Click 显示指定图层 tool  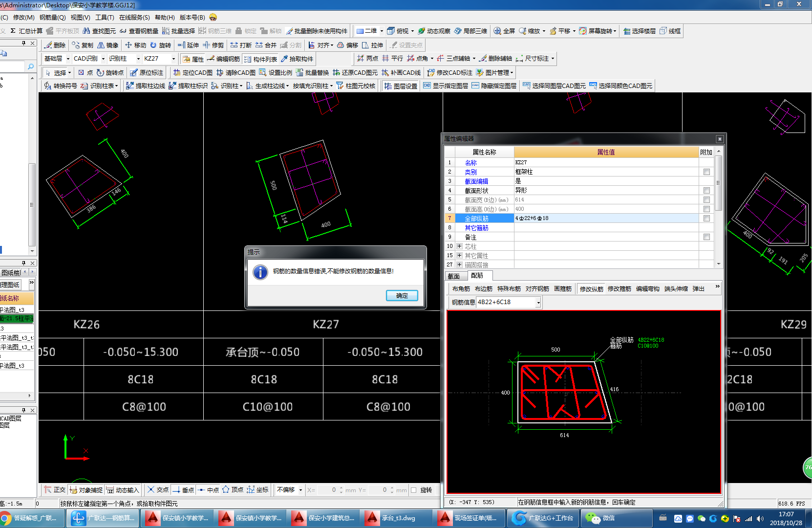[446, 86]
